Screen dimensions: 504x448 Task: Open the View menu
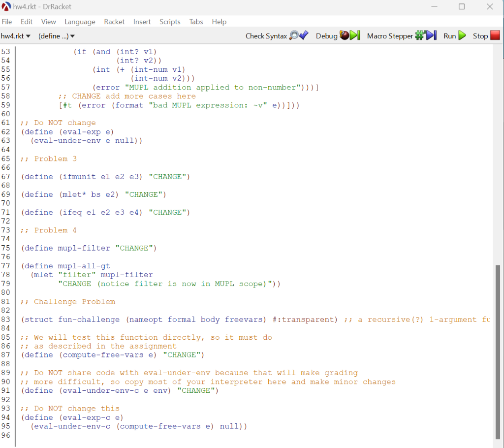49,22
